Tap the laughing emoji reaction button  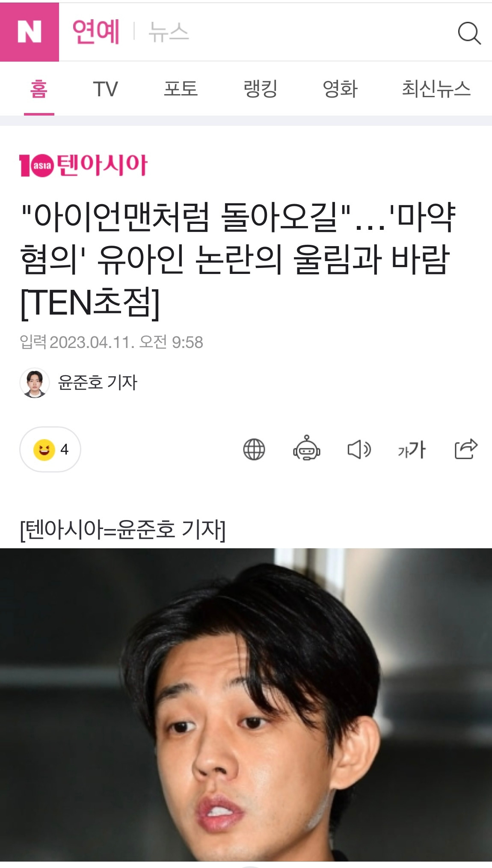coord(50,449)
